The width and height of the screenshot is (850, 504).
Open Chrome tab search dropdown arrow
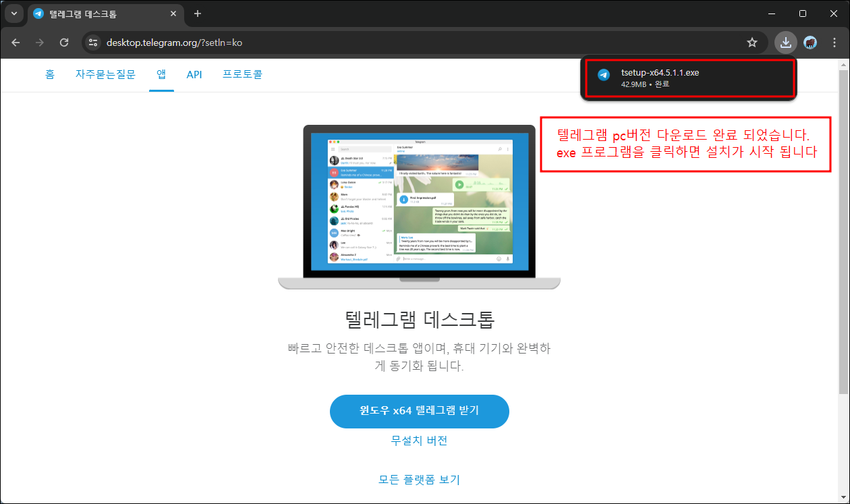pyautogui.click(x=13, y=13)
